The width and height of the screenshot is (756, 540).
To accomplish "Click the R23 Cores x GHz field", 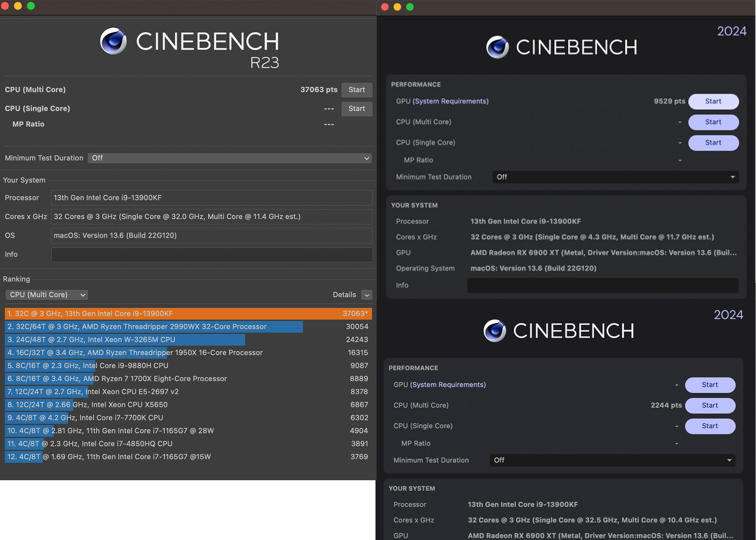I will 212,216.
